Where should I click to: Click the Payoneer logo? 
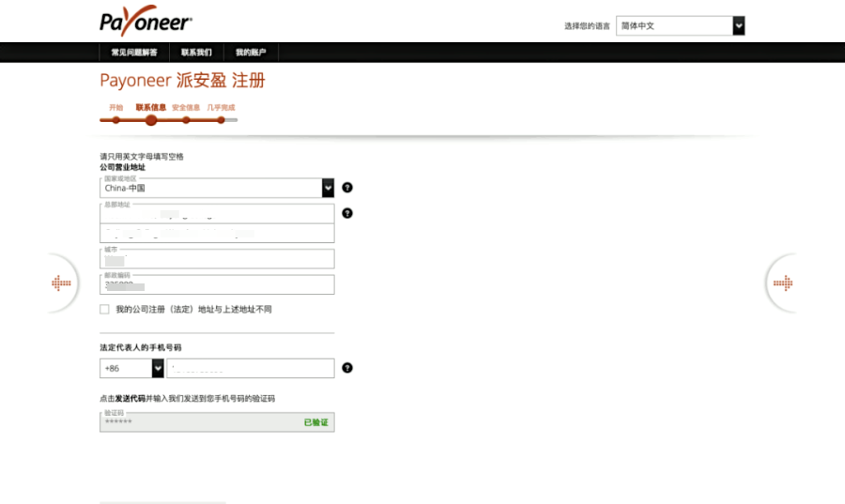pyautogui.click(x=146, y=21)
